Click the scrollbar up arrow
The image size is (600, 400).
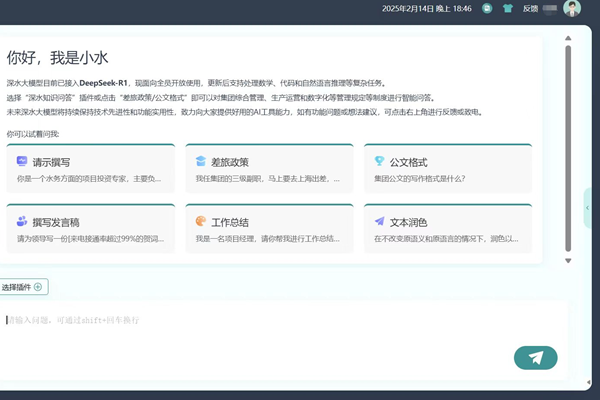568,40
